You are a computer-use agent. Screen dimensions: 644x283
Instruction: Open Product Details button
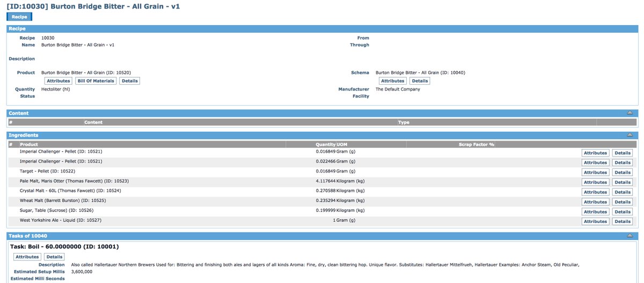tap(129, 81)
